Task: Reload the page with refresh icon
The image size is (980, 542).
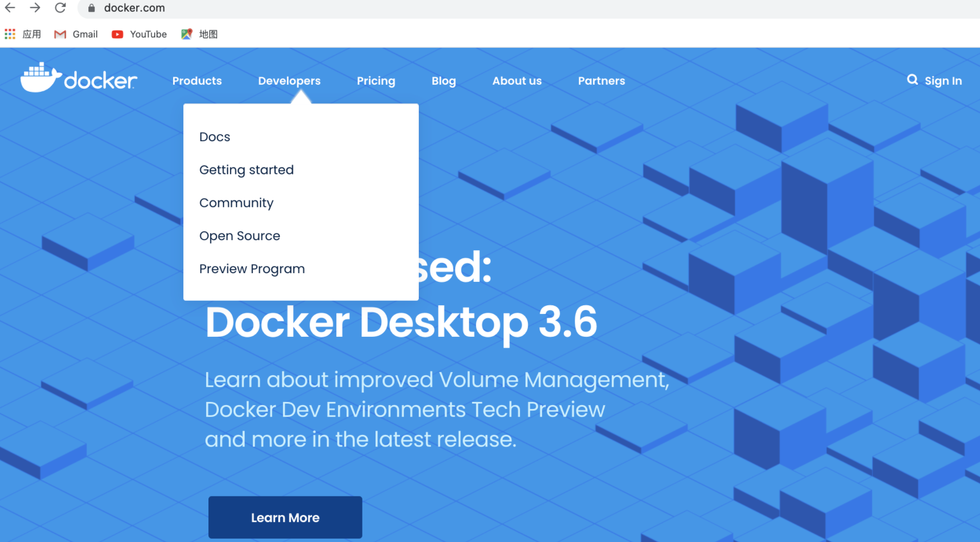Action: [x=60, y=8]
